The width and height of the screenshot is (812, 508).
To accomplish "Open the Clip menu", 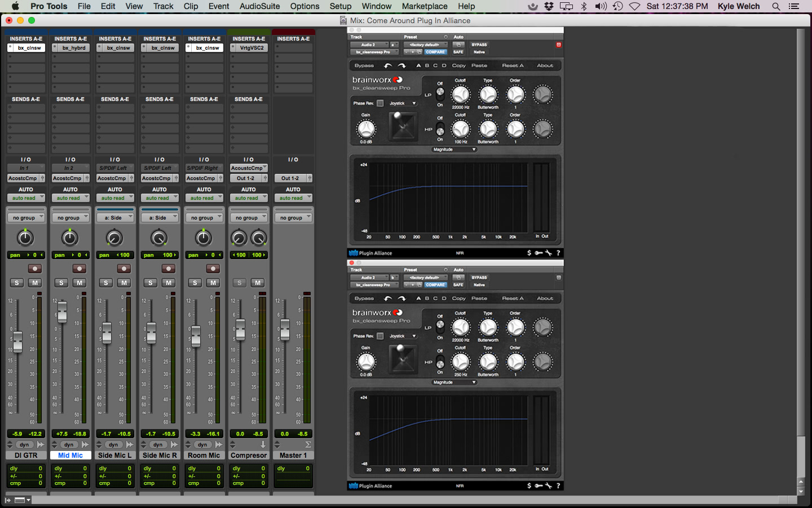I will 191,6.
